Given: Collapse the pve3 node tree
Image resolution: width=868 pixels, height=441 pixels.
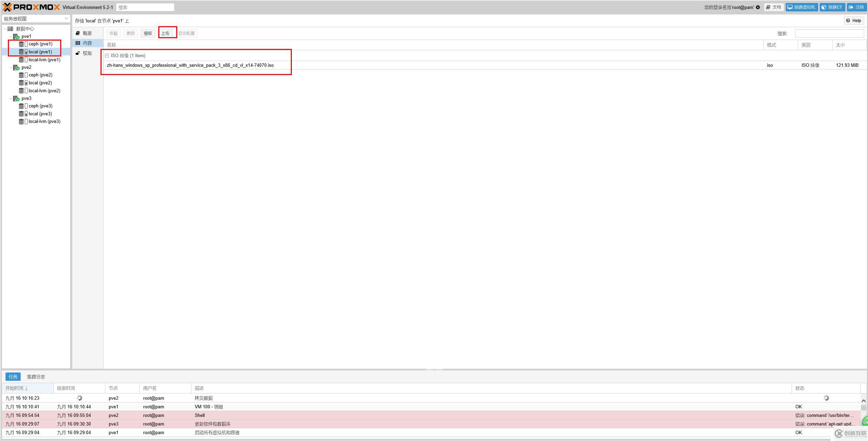Looking at the screenshot, I should coord(11,98).
